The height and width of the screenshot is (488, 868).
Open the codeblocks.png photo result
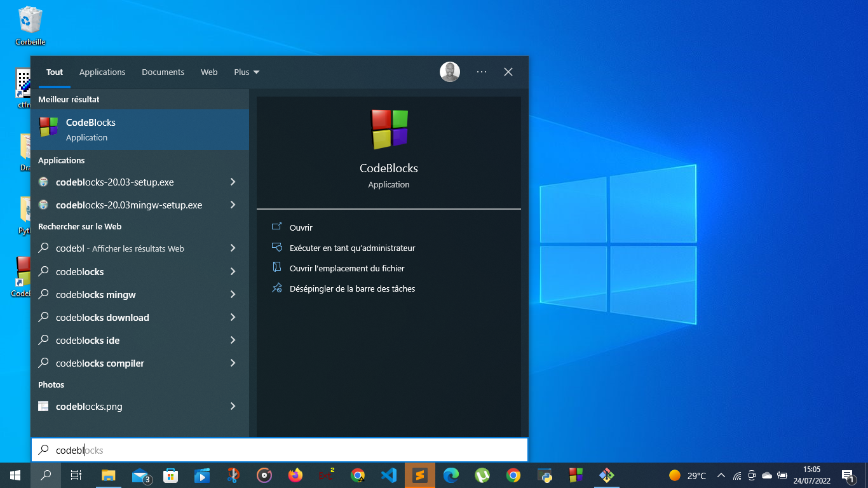pyautogui.click(x=127, y=406)
